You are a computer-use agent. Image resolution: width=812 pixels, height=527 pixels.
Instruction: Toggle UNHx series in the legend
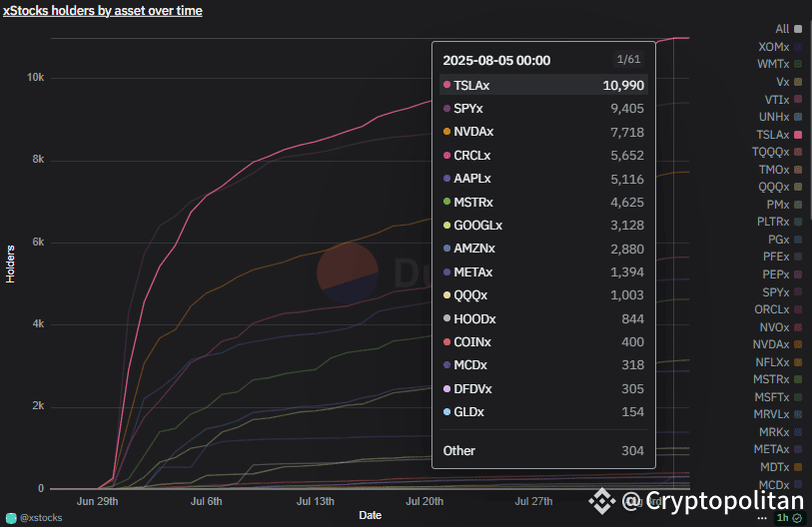point(780,117)
